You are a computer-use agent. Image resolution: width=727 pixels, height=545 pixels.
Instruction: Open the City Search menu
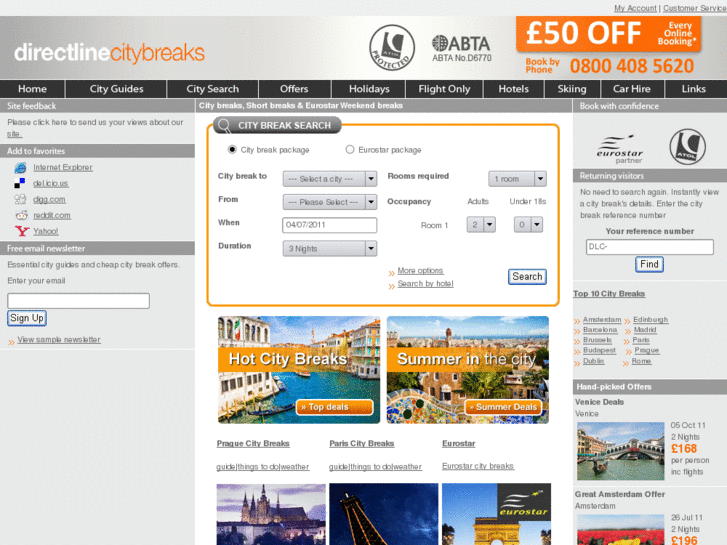[213, 89]
